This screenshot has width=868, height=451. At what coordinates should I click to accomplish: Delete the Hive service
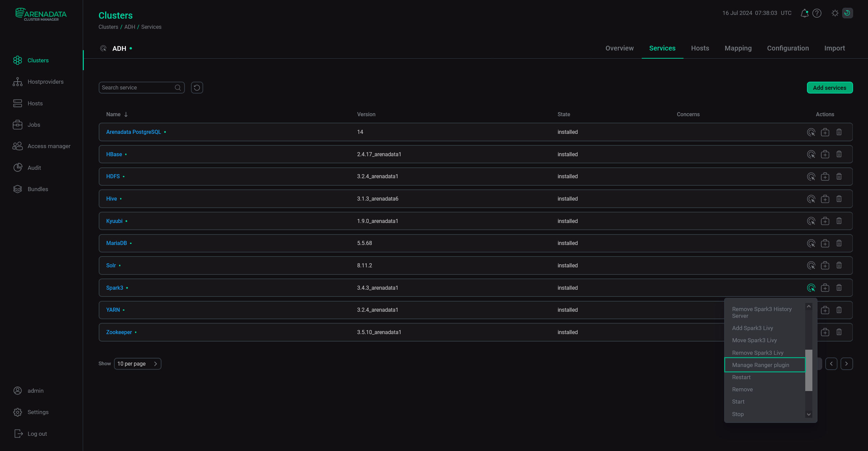839,199
